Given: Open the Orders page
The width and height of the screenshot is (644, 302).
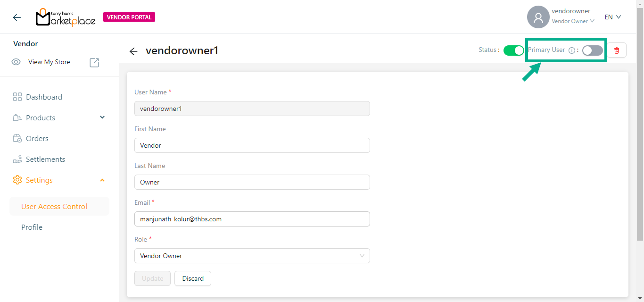Looking at the screenshot, I should tap(37, 139).
